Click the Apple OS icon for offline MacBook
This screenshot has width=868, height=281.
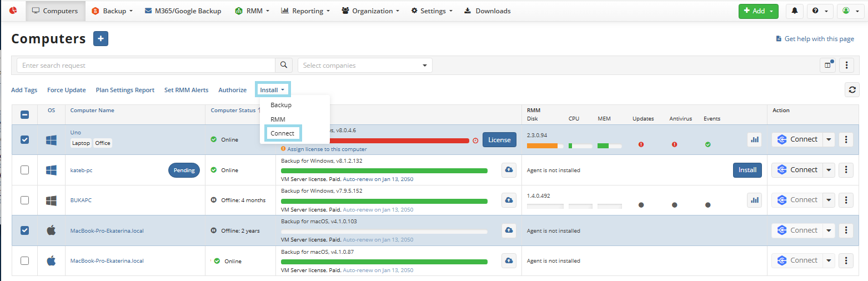(x=51, y=230)
